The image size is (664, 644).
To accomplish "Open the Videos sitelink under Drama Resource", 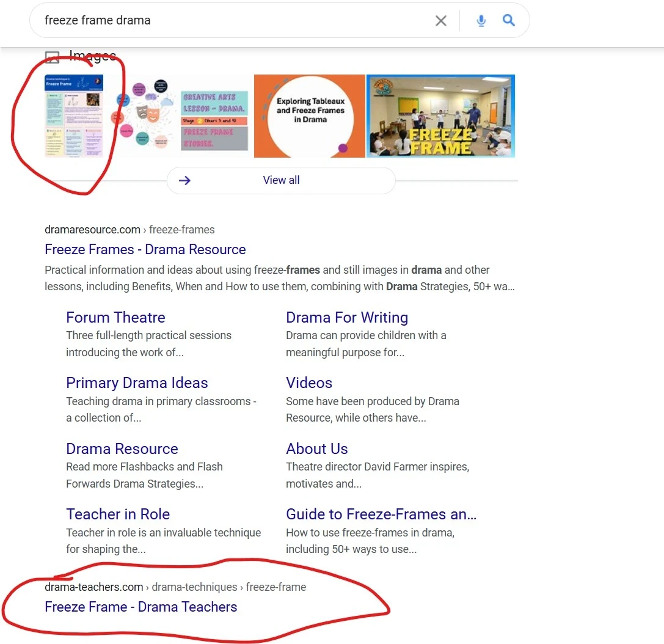I will tap(308, 383).
